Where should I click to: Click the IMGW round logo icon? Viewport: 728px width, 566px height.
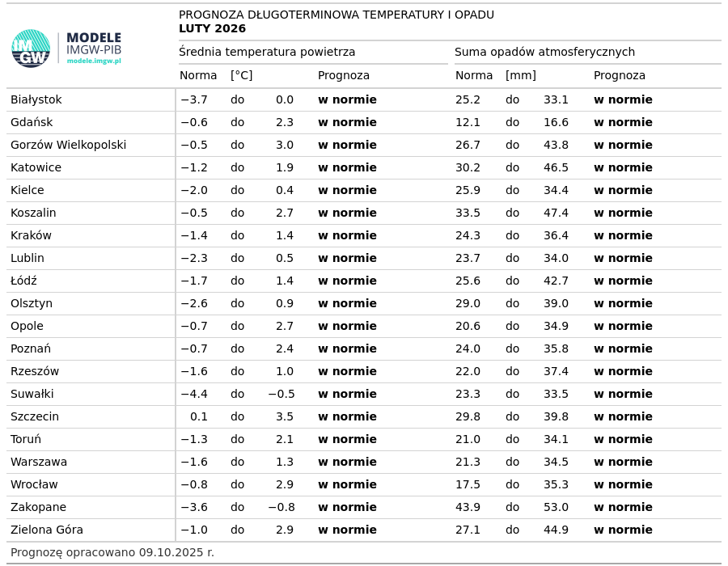(x=31, y=49)
